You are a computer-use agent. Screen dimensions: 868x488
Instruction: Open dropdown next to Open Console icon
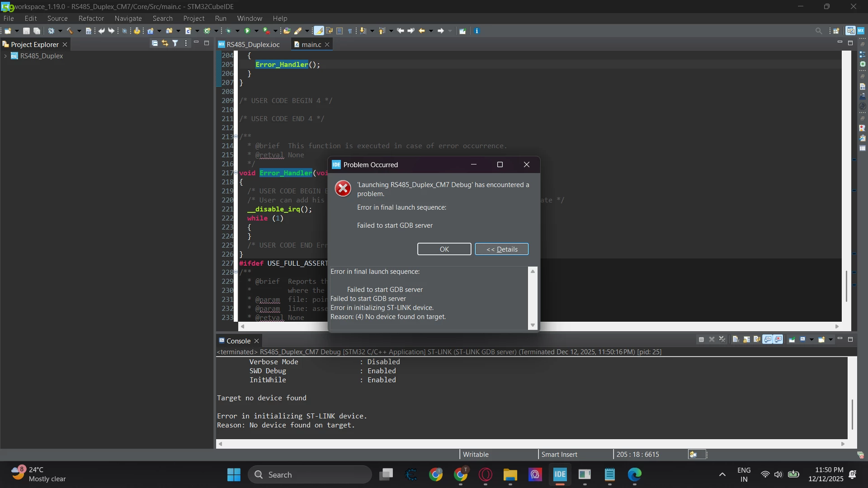point(830,340)
